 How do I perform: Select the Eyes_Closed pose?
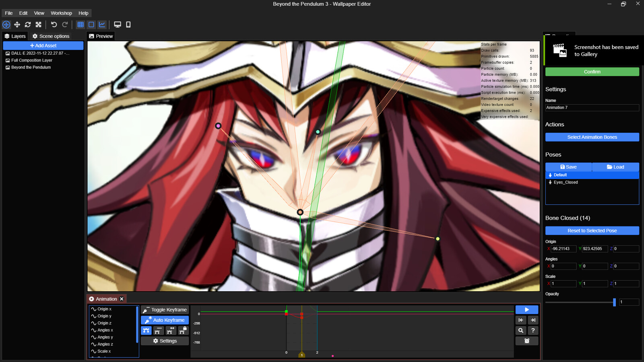592,182
